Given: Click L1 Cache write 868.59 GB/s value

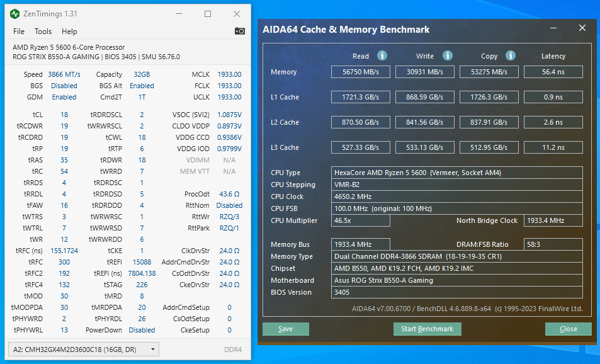Looking at the screenshot, I should coord(425,97).
